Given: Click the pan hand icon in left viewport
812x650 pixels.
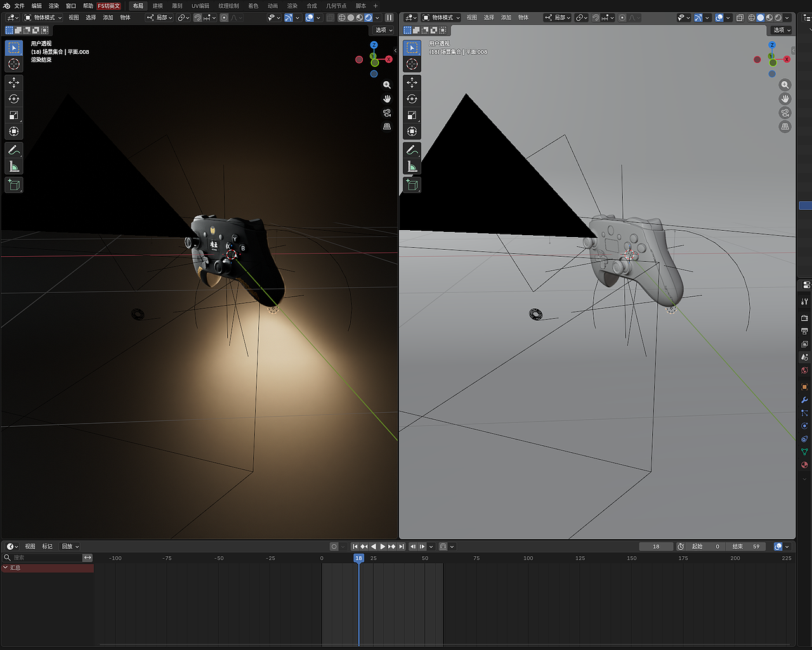Looking at the screenshot, I should coord(387,99).
